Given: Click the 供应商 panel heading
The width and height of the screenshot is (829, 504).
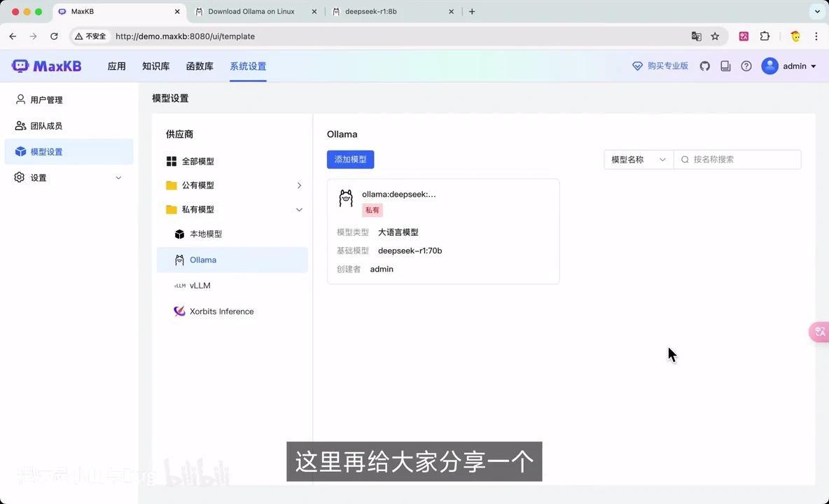Looking at the screenshot, I should (x=179, y=134).
